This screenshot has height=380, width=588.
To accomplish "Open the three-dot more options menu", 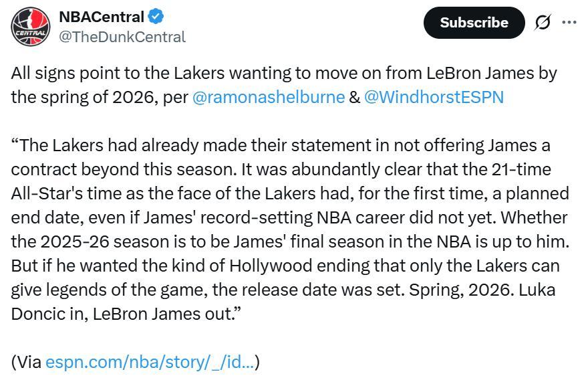I will (569, 22).
